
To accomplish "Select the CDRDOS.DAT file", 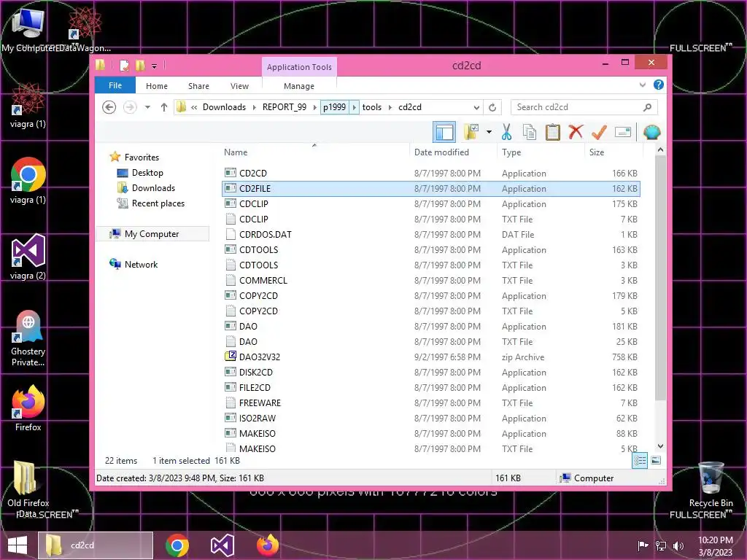I will 430,234.
